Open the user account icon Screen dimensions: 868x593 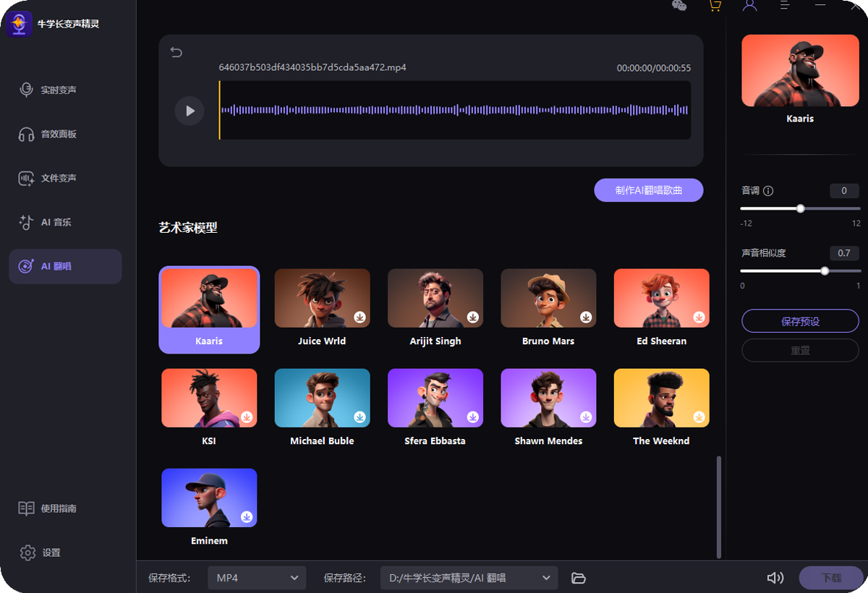tap(750, 5)
